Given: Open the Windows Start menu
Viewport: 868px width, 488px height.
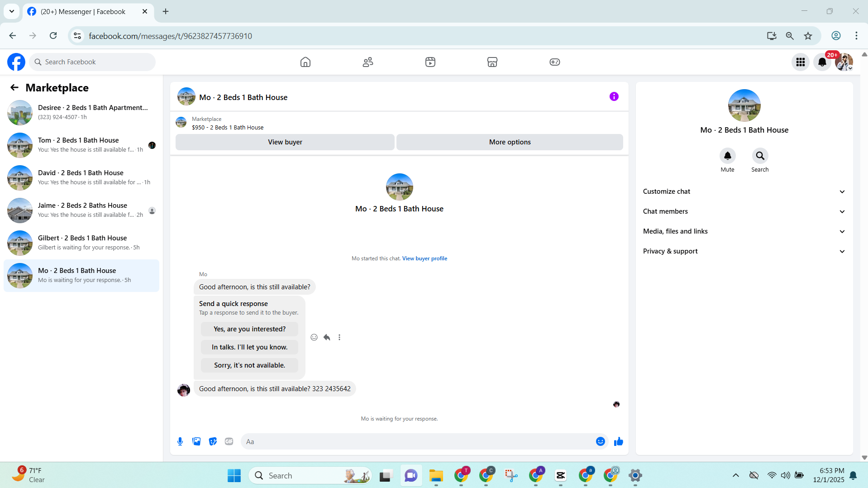Looking at the screenshot, I should coord(234,476).
